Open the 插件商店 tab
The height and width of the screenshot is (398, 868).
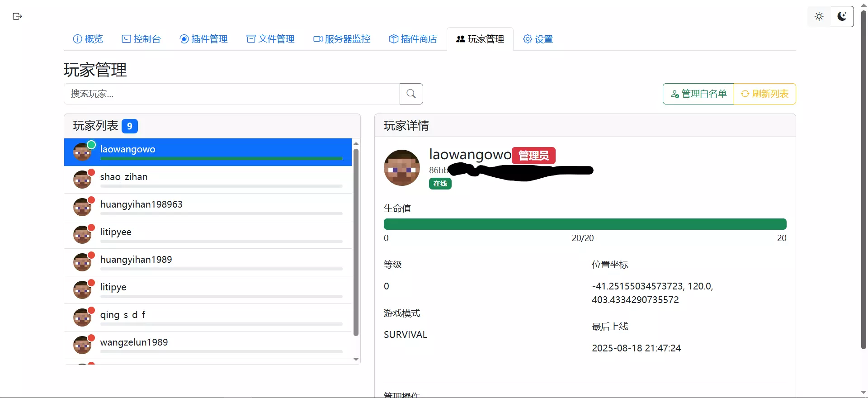pos(413,39)
